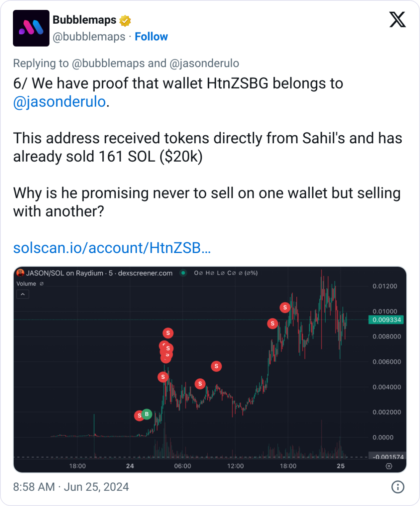Image resolution: width=420 pixels, height=506 pixels.
Task: Click @bubblemaps in the Replying to line
Action: click(108, 63)
